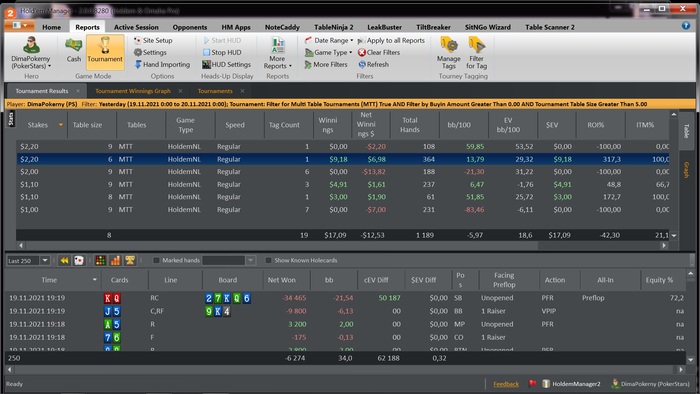Close the Tournament Winnings Graph tab
Screen dimensions: 700x394
tap(180, 91)
